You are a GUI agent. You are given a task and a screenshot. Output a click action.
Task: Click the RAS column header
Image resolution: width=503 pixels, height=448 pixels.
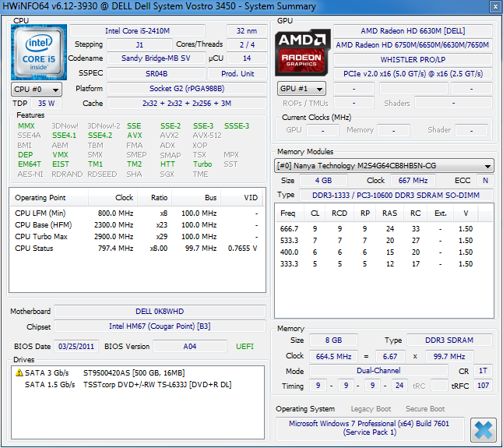click(390, 213)
